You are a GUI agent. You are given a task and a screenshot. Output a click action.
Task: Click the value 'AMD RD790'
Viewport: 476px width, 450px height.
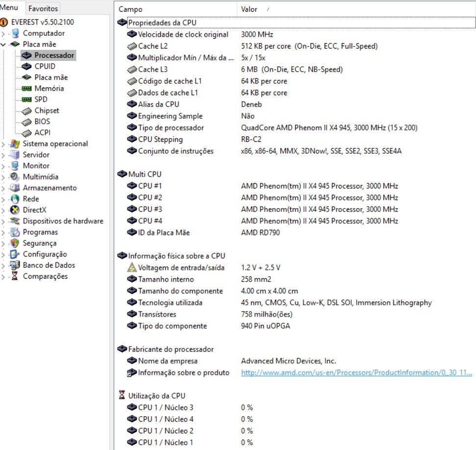[x=260, y=233]
